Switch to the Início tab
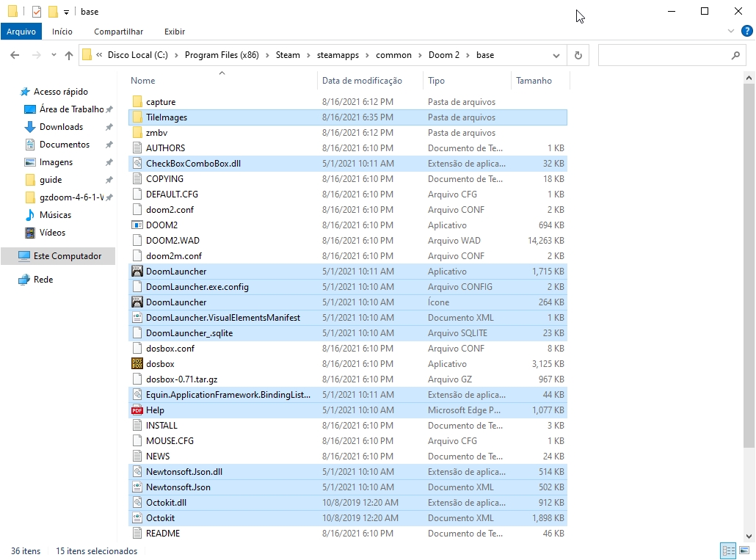This screenshot has height=560, width=756. [x=62, y=32]
